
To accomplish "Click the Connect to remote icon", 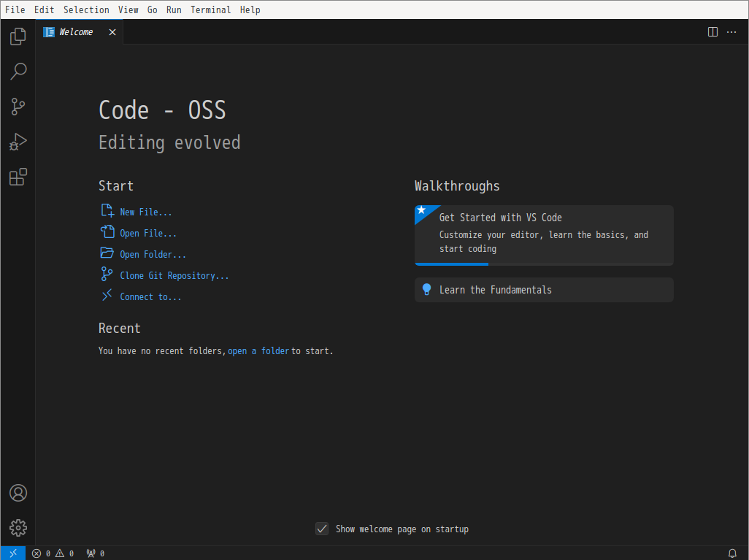I will pos(107,295).
